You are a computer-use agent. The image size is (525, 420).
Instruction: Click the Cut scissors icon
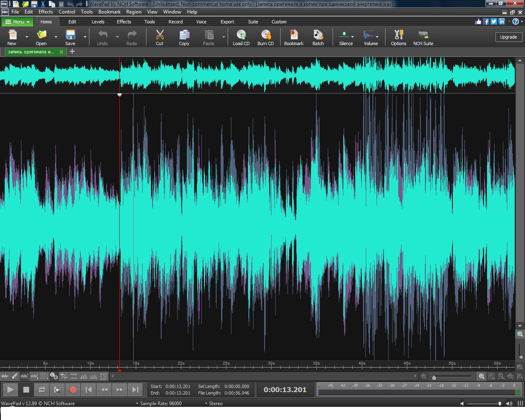coord(160,37)
